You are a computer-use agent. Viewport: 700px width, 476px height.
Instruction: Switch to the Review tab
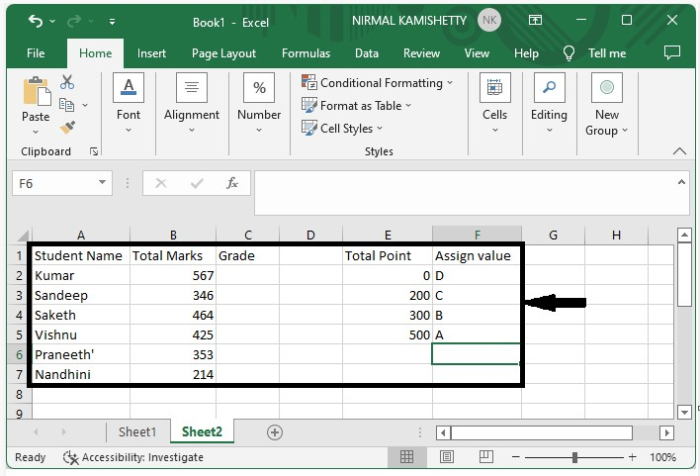[x=421, y=54]
